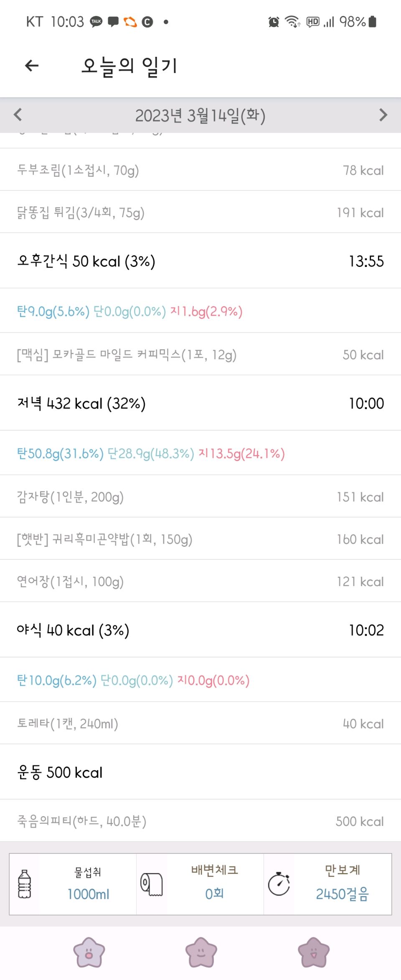This screenshot has width=401, height=980.
Task: Tap the toilet paper roll icon
Action: (151, 884)
